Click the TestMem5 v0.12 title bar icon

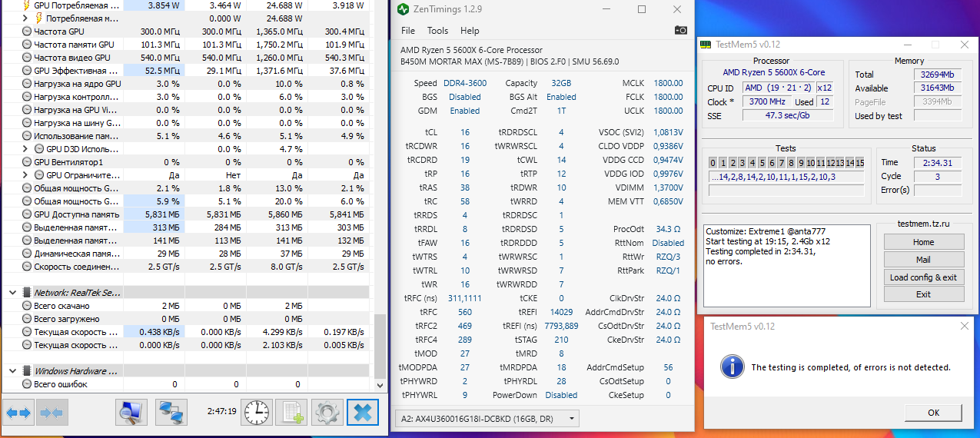click(706, 45)
